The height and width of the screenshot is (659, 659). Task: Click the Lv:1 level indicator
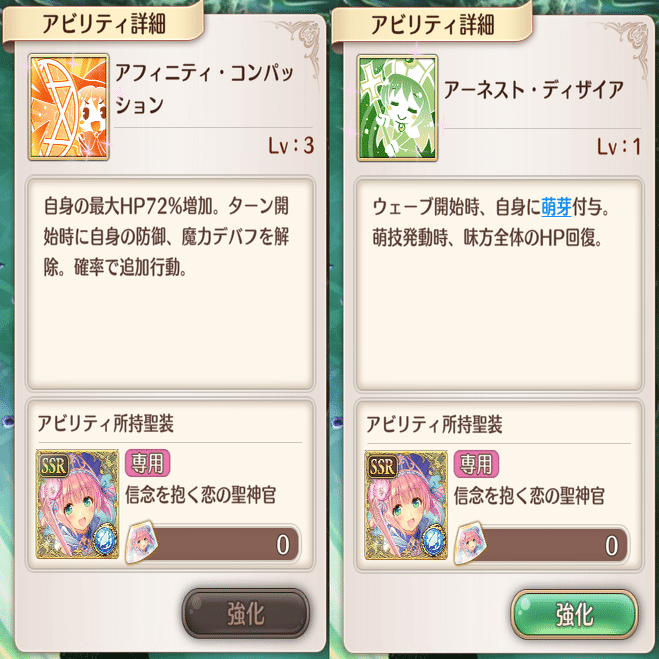pos(619,146)
